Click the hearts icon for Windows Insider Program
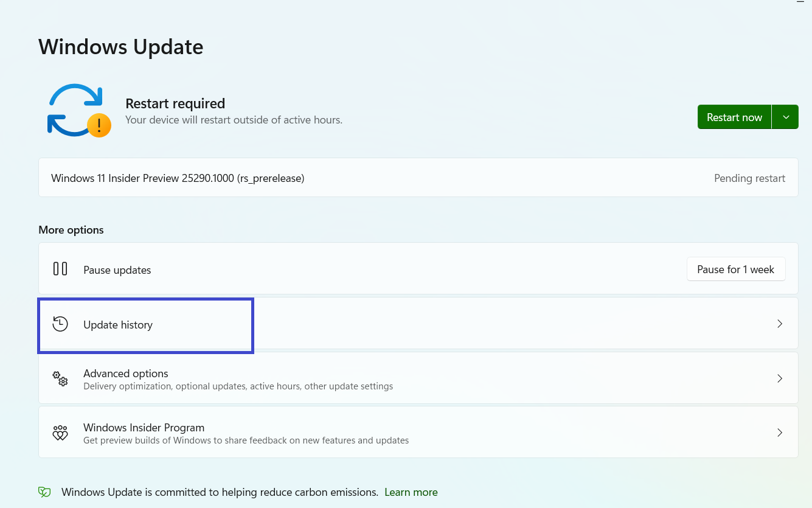 point(60,433)
